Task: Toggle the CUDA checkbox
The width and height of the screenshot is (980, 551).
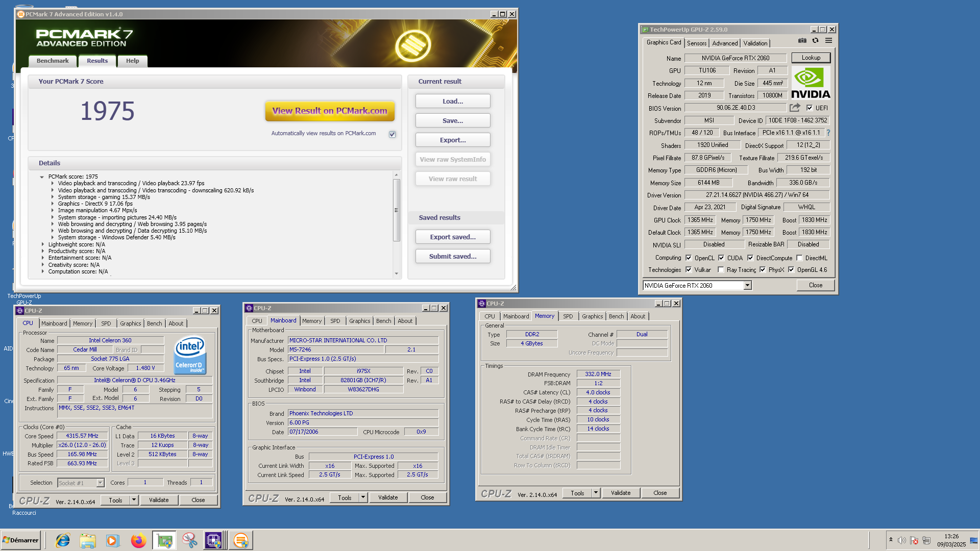Action: 721,258
